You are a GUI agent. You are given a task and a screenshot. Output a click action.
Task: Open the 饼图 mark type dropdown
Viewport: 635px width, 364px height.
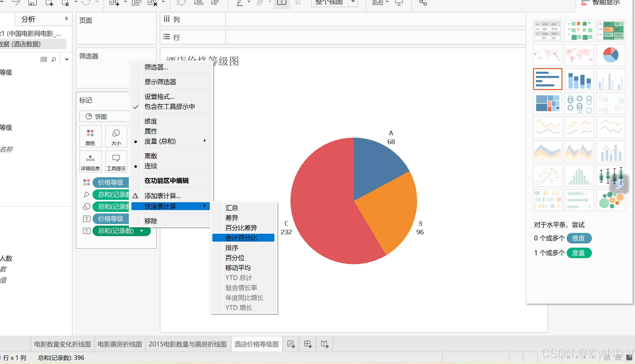click(x=104, y=117)
